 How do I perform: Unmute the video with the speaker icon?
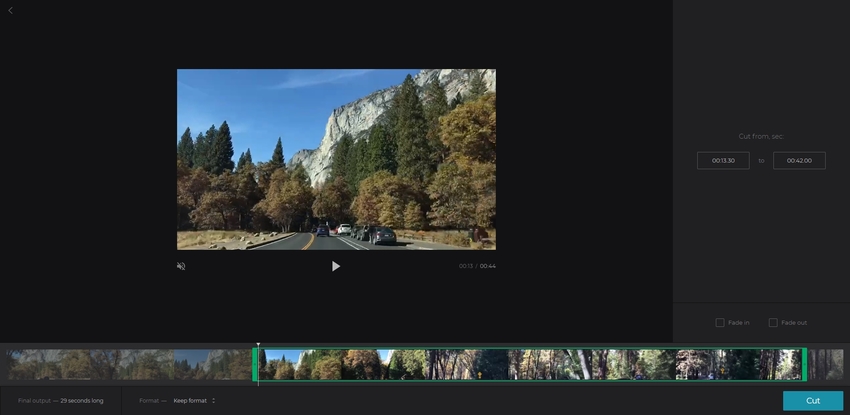click(181, 266)
